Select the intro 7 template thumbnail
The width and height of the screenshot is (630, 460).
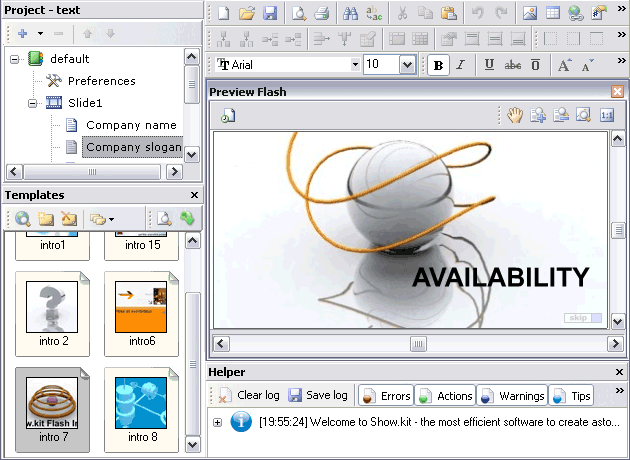53,410
